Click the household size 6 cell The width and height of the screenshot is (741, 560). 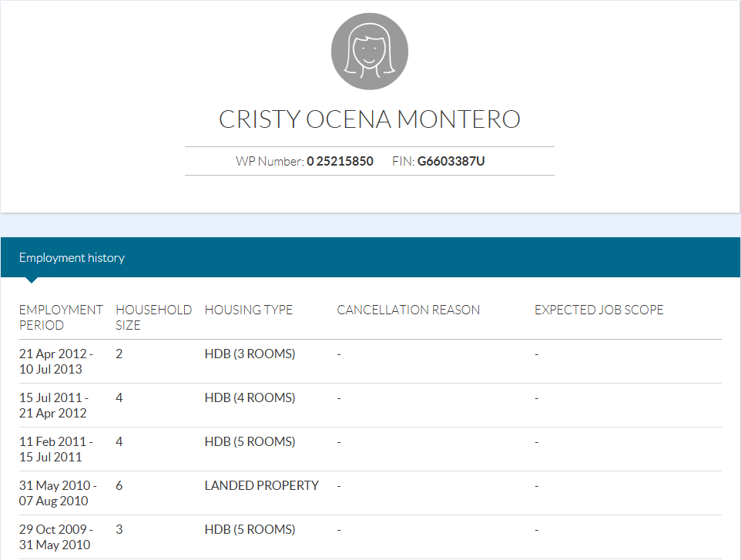coord(119,486)
